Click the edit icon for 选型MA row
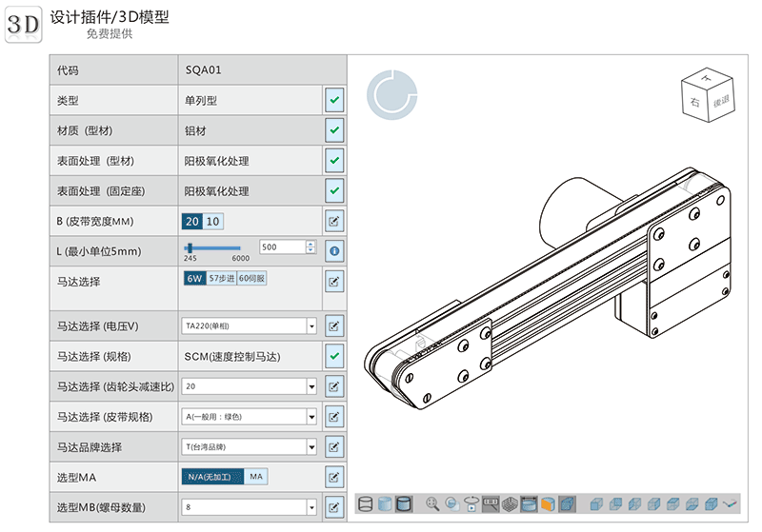The height and width of the screenshot is (532, 762). coord(334,477)
